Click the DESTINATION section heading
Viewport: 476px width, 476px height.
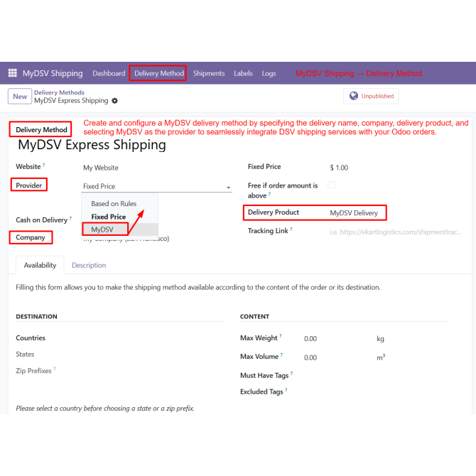(36, 316)
